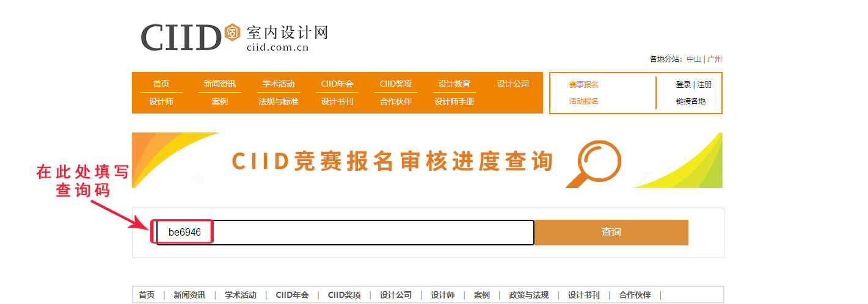
Task: Open the 首页 item in the orange nav bar
Action: [x=161, y=84]
